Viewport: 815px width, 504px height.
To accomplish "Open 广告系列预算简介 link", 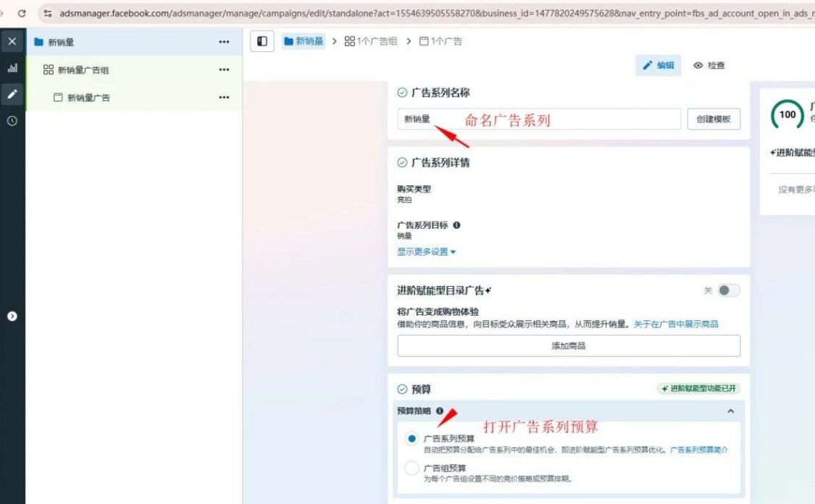I will 699,450.
